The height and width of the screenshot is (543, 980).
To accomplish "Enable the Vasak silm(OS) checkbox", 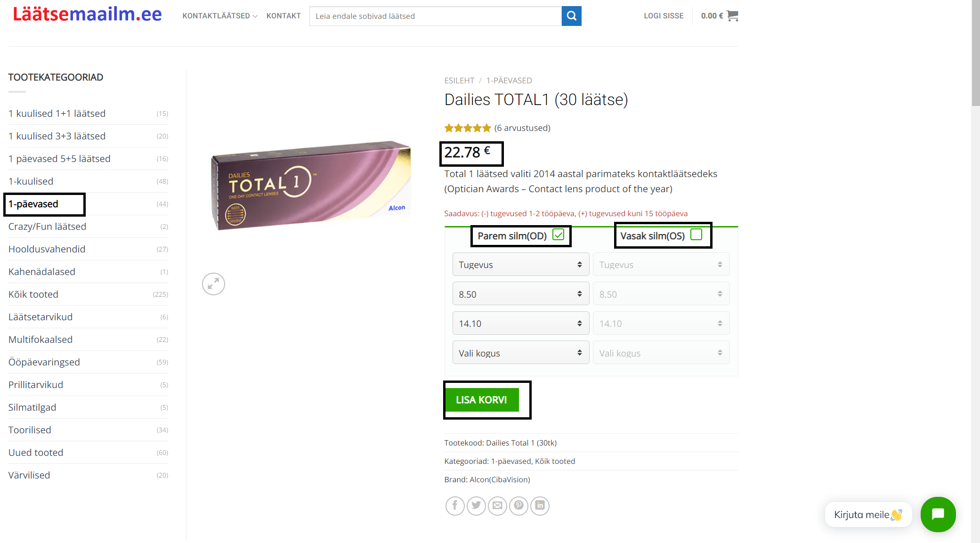I will point(696,235).
